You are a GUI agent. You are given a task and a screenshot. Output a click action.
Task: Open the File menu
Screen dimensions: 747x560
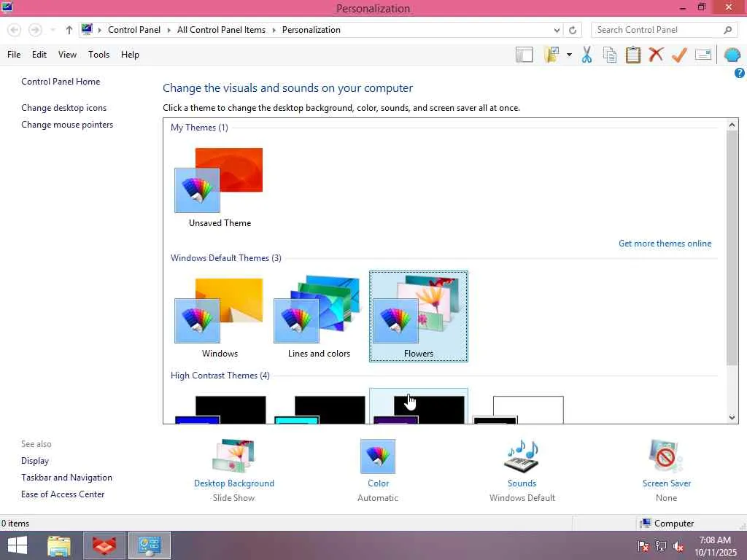point(14,55)
